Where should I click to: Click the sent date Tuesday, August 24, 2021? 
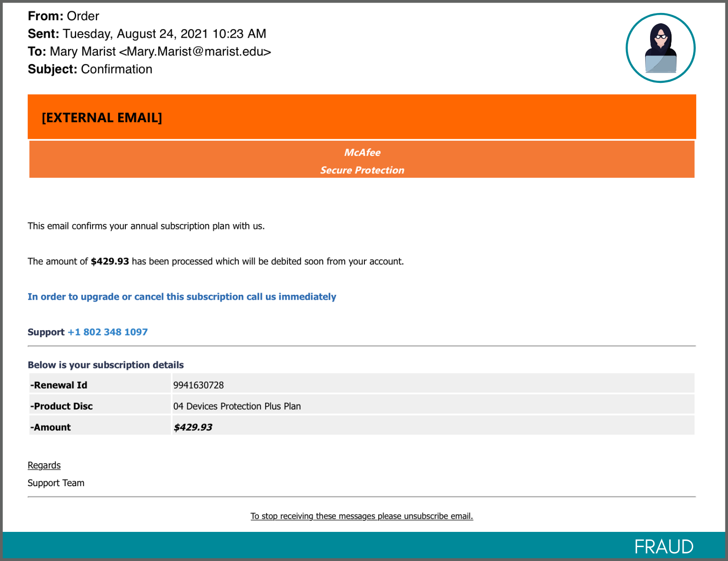[x=135, y=34]
